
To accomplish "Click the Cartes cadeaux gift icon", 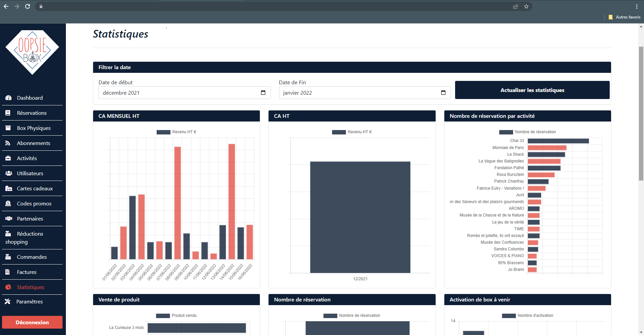I will 9,189.
